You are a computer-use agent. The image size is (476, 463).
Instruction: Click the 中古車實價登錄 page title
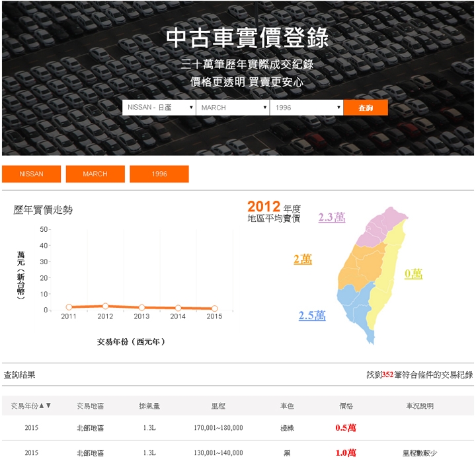coord(247,38)
